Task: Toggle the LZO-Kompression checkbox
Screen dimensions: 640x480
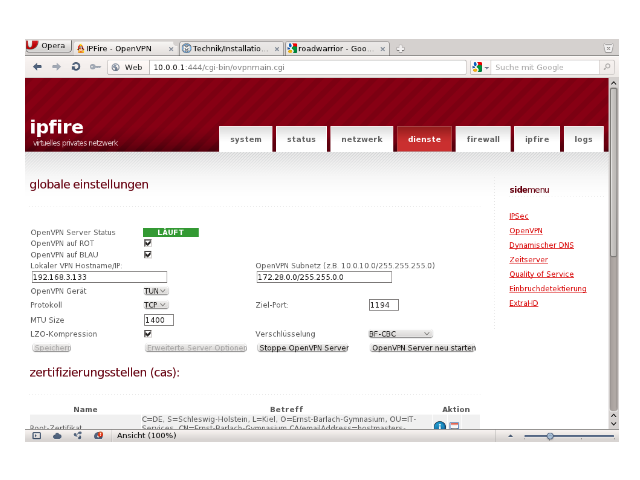Action: click(148, 333)
